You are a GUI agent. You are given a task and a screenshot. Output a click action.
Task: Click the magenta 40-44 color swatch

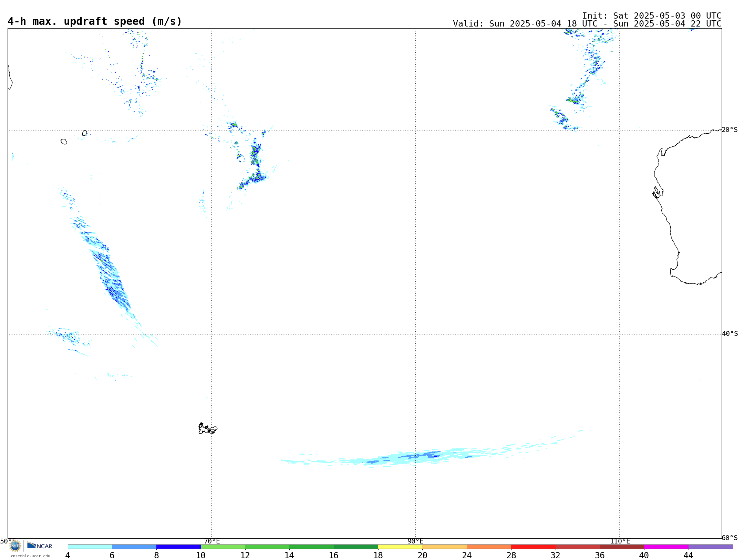[666, 547]
